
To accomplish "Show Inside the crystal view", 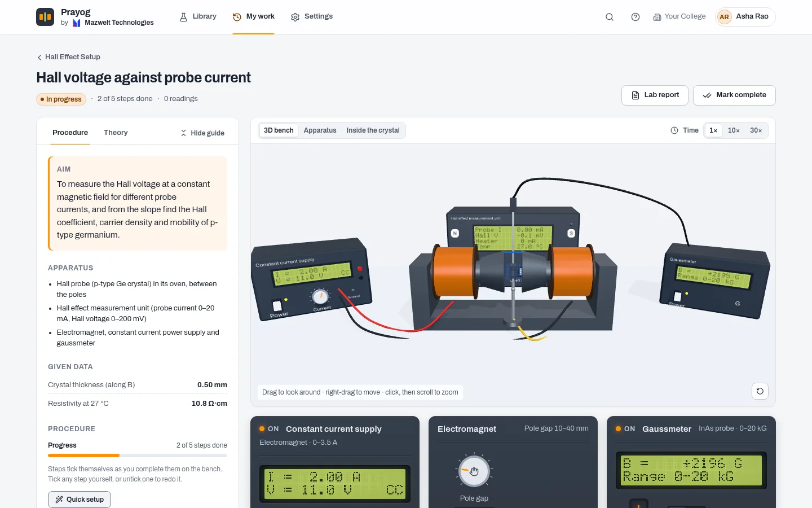I will pos(373,130).
